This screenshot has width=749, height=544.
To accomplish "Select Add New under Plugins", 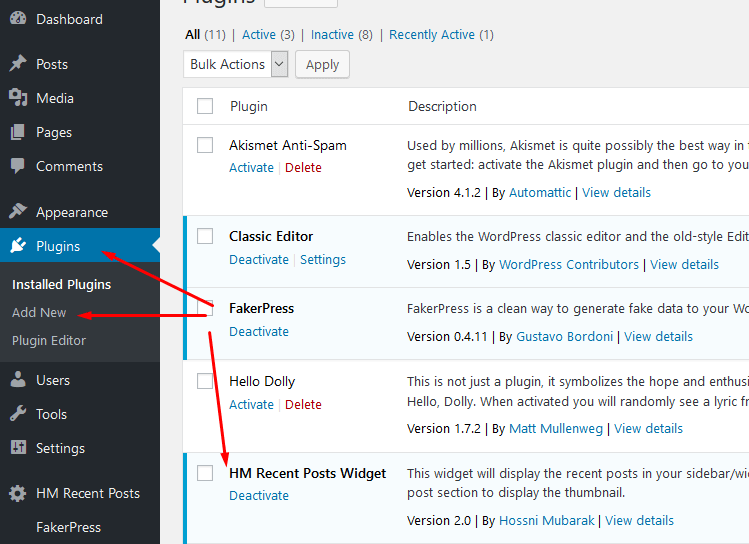I will pyautogui.click(x=39, y=312).
